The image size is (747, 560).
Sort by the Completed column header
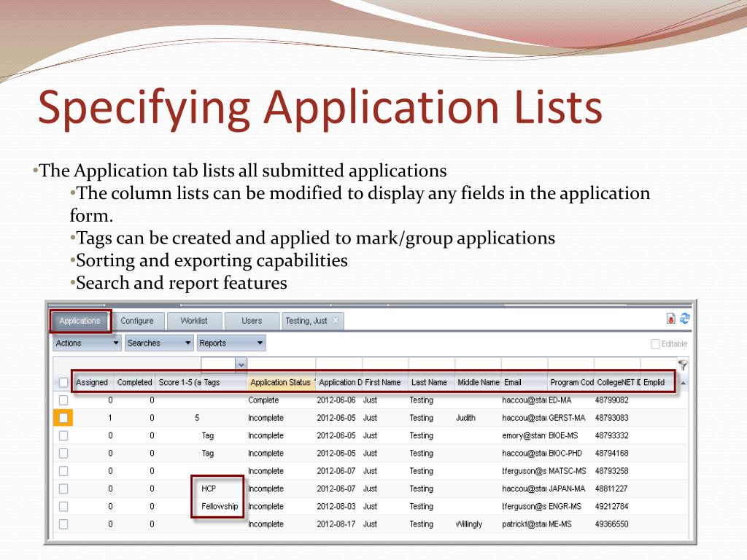click(x=135, y=382)
